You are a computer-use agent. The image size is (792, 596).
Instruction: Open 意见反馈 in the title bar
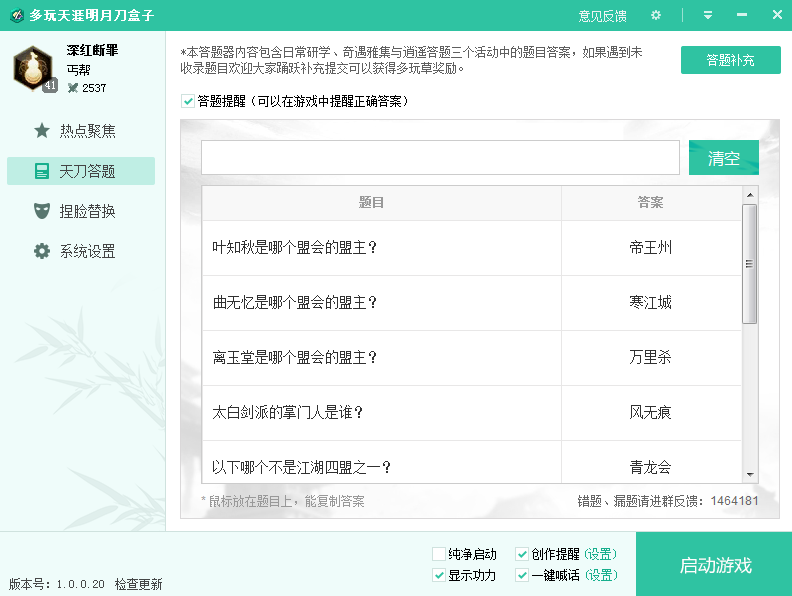[x=602, y=15]
